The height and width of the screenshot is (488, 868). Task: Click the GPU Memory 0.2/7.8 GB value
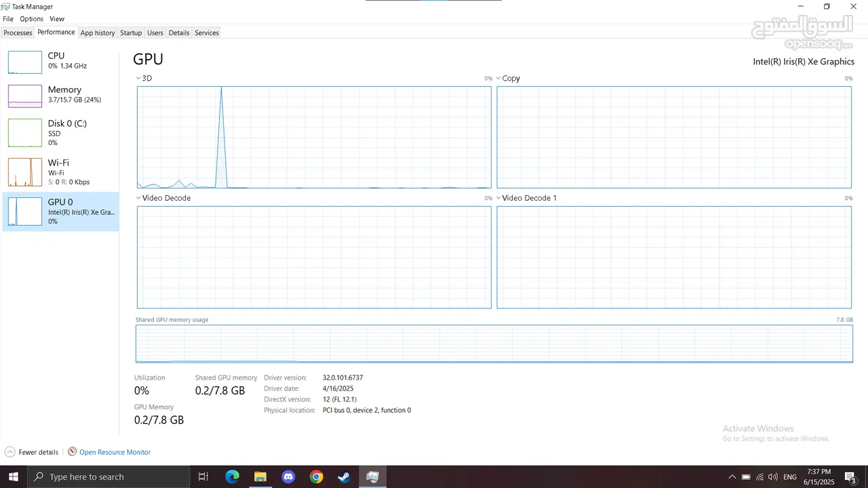[x=159, y=420]
